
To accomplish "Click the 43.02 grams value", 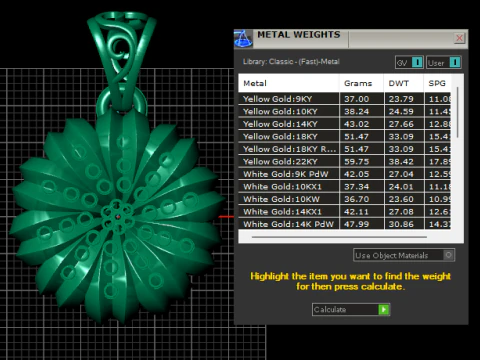I will tap(357, 124).
